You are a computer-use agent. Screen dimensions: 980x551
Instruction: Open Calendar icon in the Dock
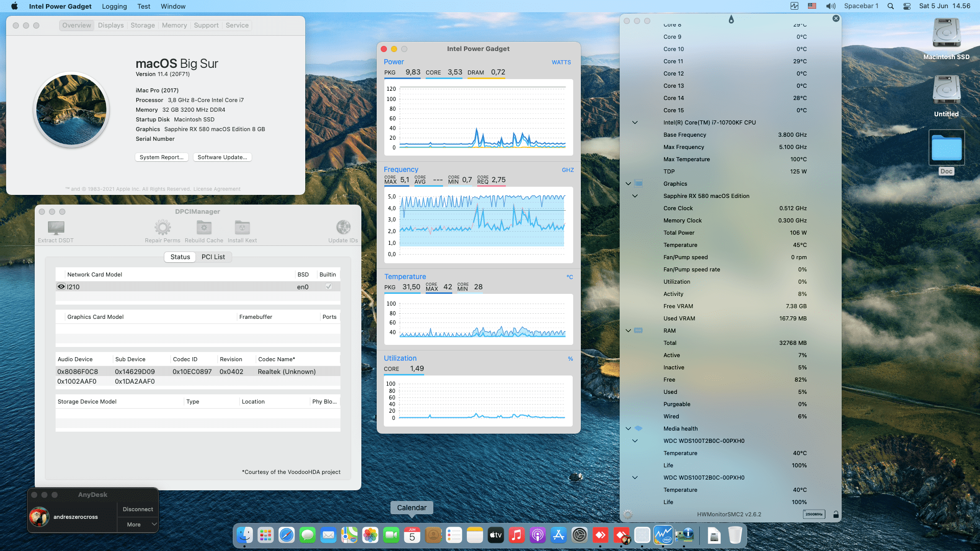click(412, 535)
